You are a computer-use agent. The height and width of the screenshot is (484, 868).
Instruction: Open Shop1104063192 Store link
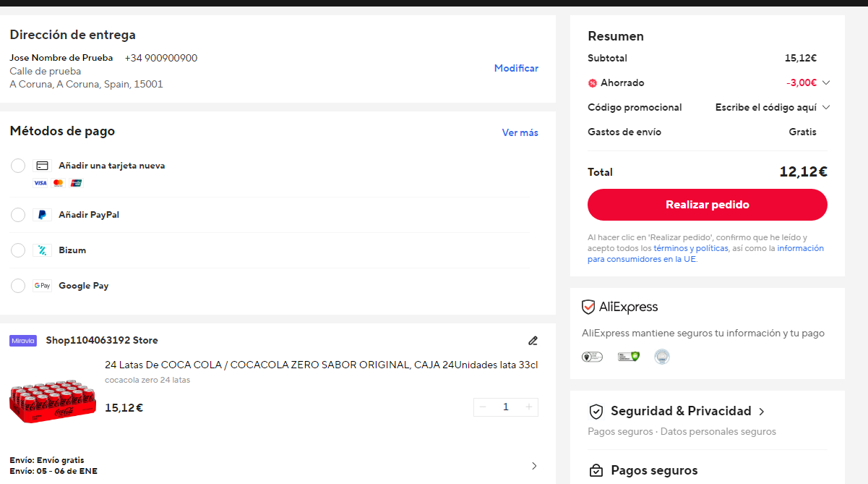(x=102, y=340)
